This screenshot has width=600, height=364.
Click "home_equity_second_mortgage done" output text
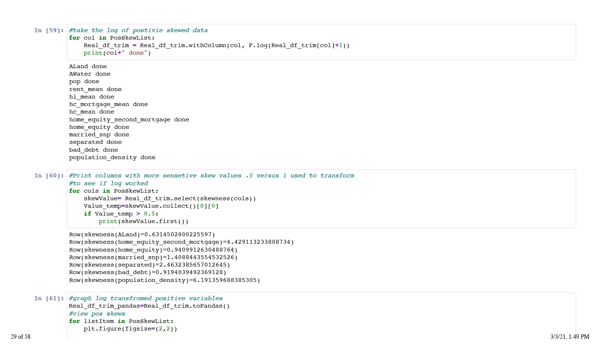(129, 120)
